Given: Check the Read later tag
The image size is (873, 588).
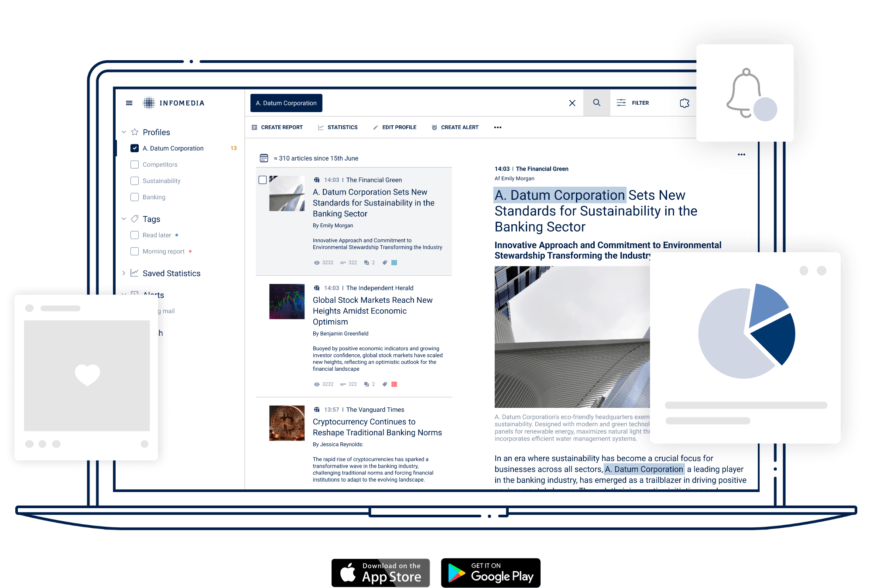Looking at the screenshot, I should [135, 235].
